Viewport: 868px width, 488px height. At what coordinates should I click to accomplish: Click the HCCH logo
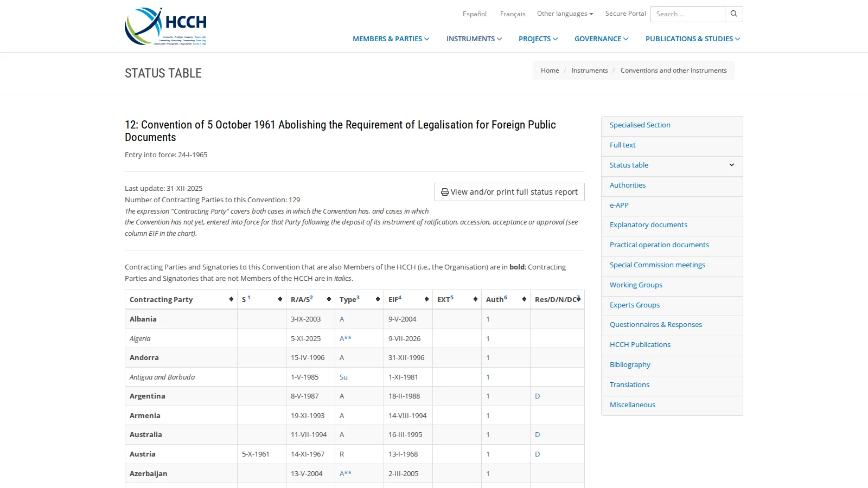click(166, 26)
